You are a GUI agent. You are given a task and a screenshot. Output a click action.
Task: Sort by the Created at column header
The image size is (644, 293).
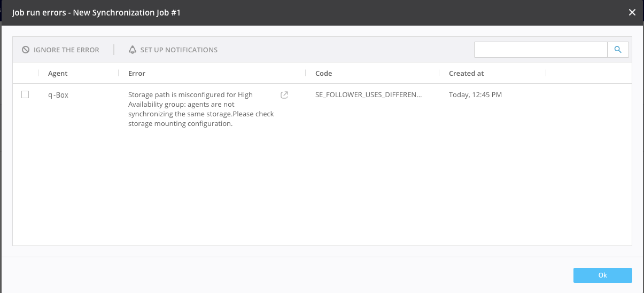pos(466,73)
